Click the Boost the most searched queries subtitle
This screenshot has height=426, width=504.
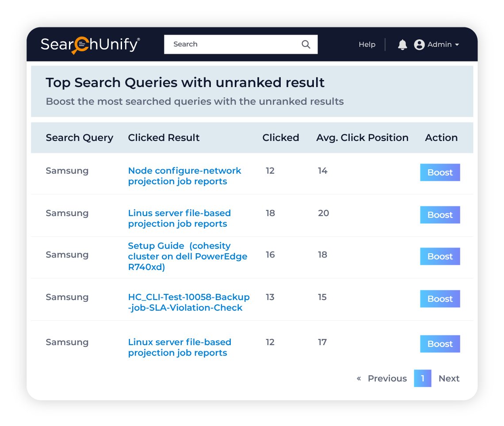pyautogui.click(x=195, y=102)
